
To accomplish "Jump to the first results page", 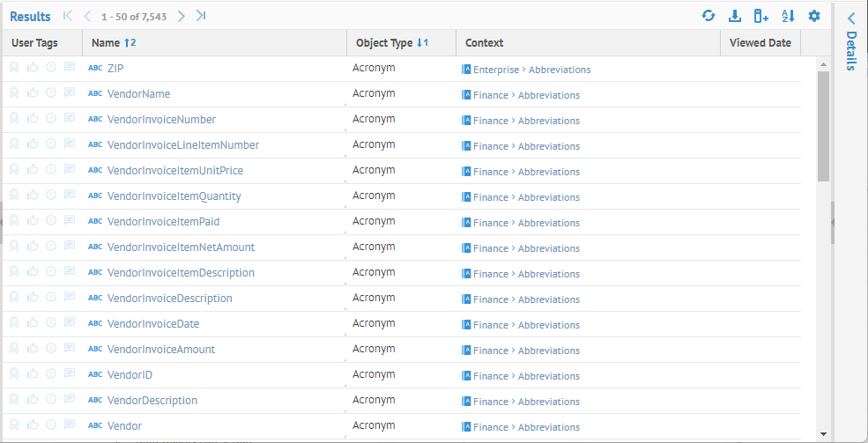I will [68, 16].
